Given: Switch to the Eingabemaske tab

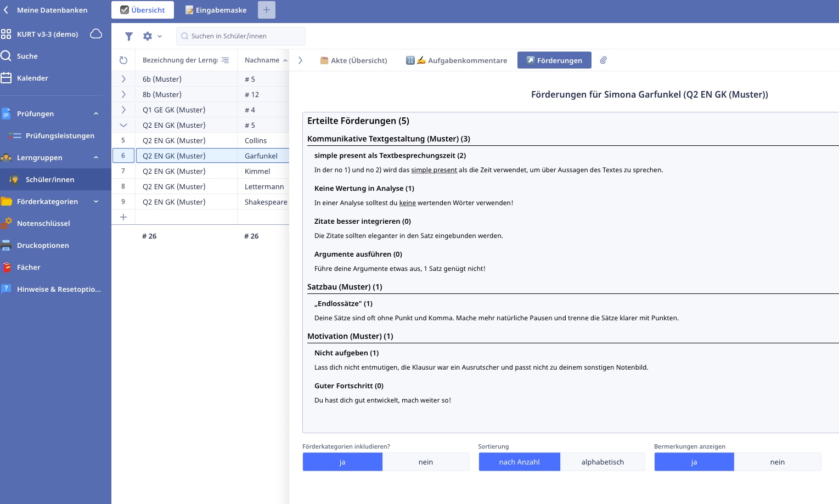Looking at the screenshot, I should (216, 10).
